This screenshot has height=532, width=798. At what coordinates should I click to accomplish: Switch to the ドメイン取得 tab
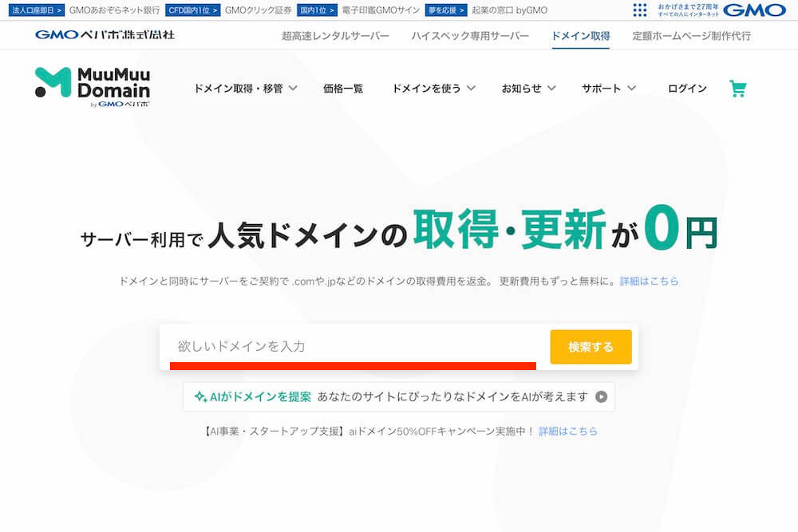[580, 35]
